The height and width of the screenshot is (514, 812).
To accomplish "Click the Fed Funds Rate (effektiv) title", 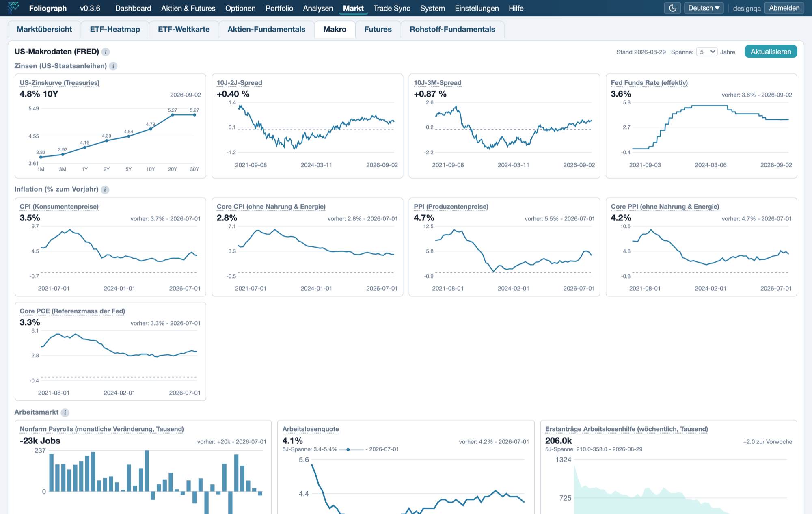I will [x=649, y=83].
